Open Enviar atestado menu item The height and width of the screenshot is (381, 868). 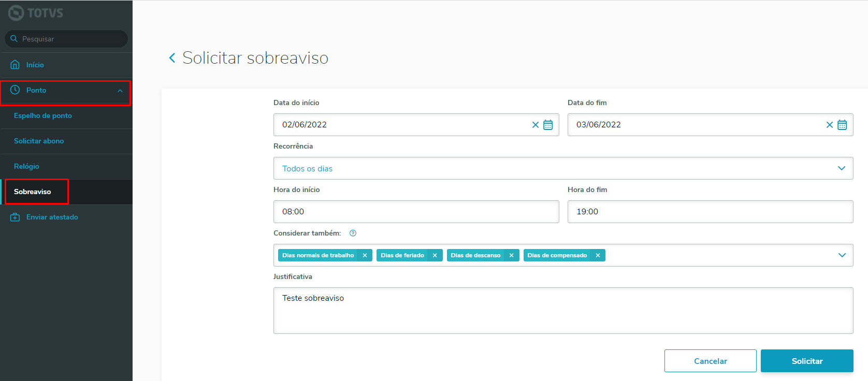[66, 217]
